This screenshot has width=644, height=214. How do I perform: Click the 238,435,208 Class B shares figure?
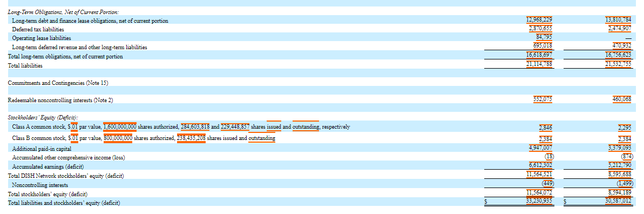tap(192, 138)
